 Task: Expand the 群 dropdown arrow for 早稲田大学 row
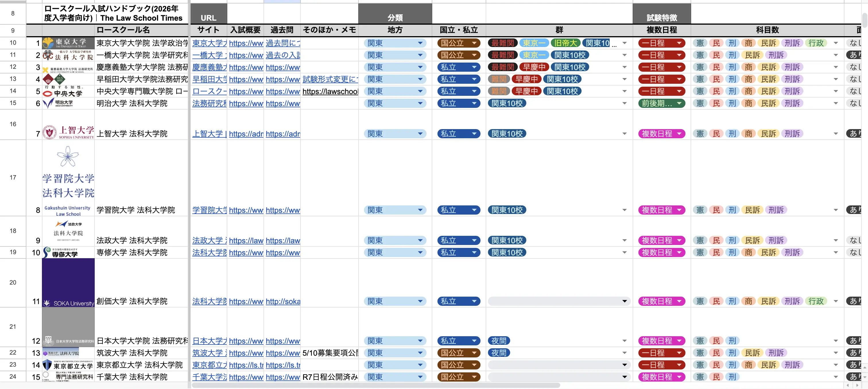624,79
